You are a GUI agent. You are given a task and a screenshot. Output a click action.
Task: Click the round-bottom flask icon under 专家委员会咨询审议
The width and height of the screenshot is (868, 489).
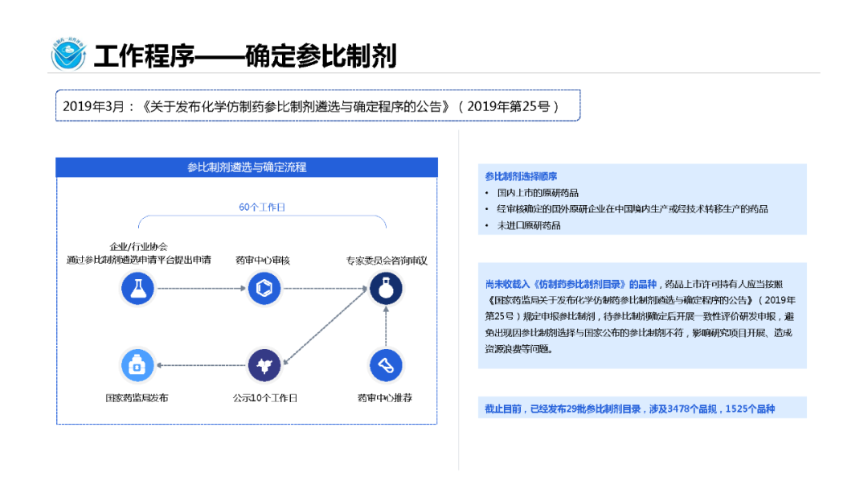point(386,289)
